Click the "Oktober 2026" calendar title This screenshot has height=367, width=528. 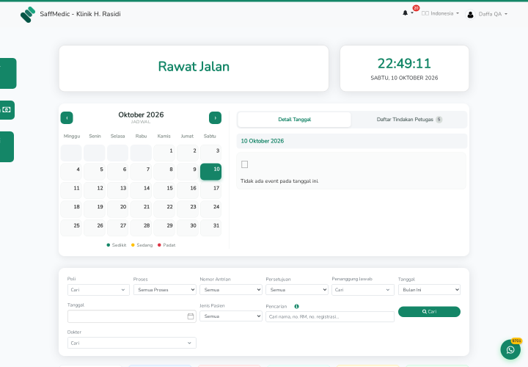click(x=141, y=115)
